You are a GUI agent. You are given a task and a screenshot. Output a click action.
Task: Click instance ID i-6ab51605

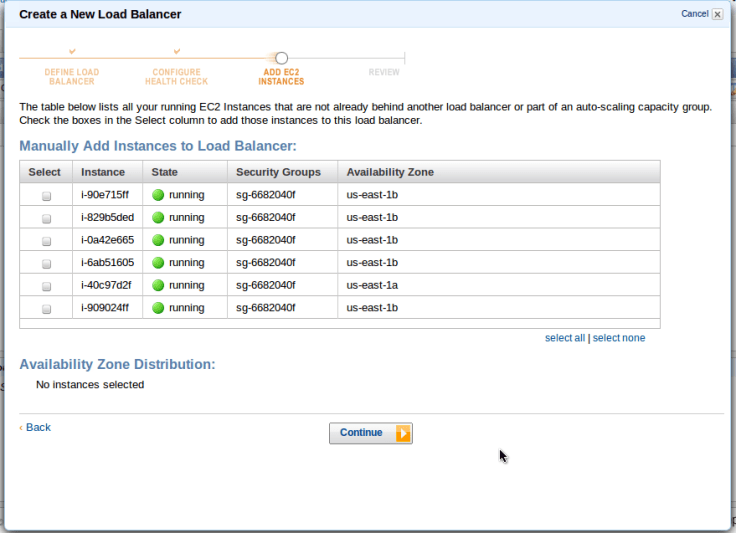click(x=107, y=262)
